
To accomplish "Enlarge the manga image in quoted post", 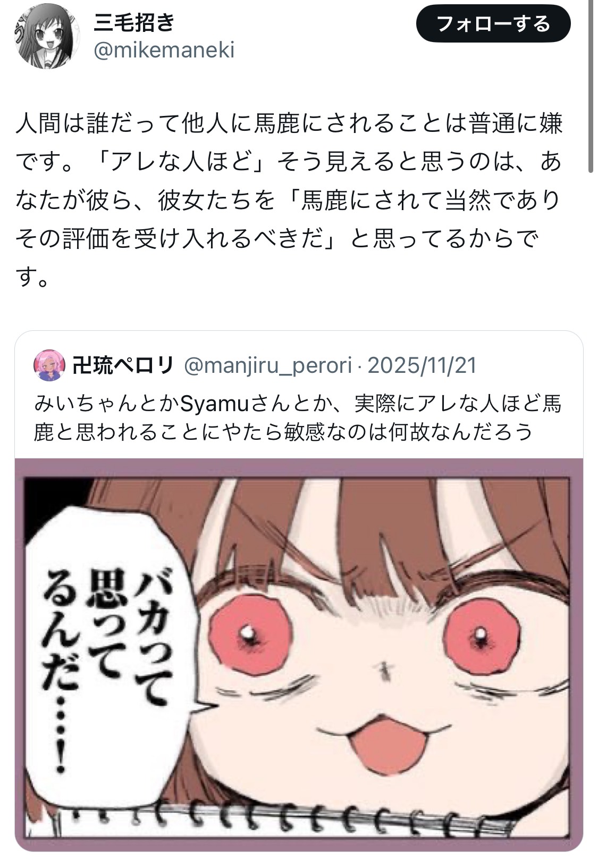I will [299, 654].
